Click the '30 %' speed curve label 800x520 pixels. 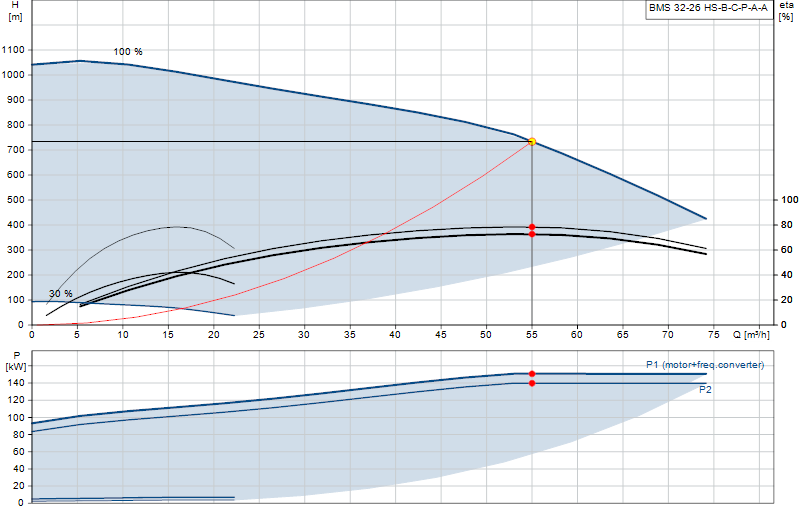(61, 293)
